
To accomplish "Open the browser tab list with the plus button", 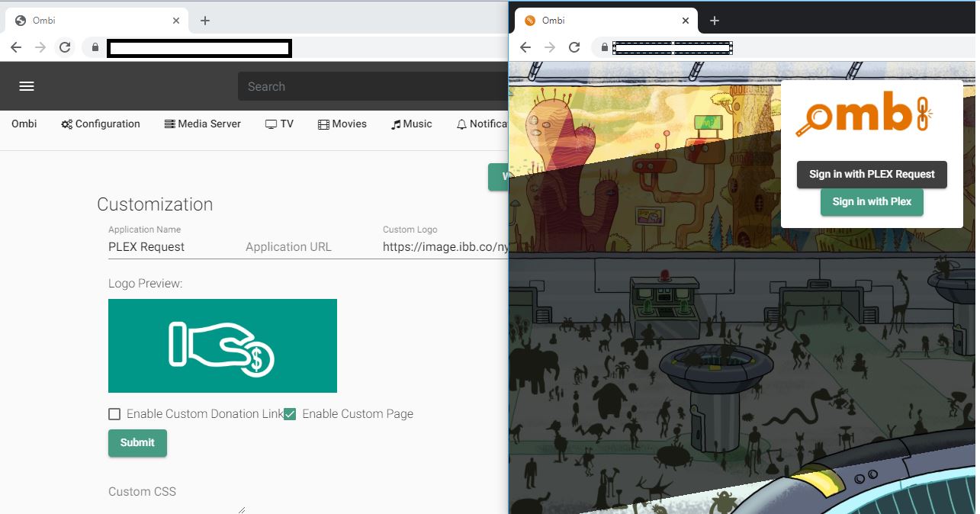I will [204, 21].
